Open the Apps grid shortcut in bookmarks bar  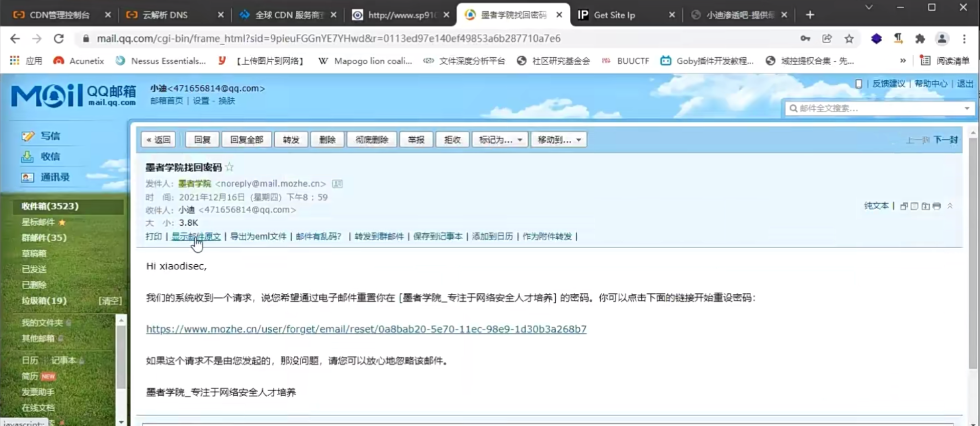14,60
